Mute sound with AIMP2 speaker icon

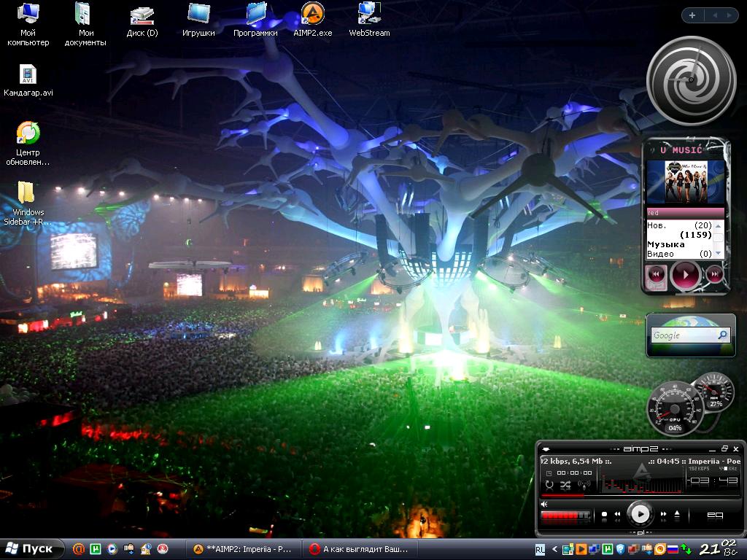pyautogui.click(x=544, y=504)
